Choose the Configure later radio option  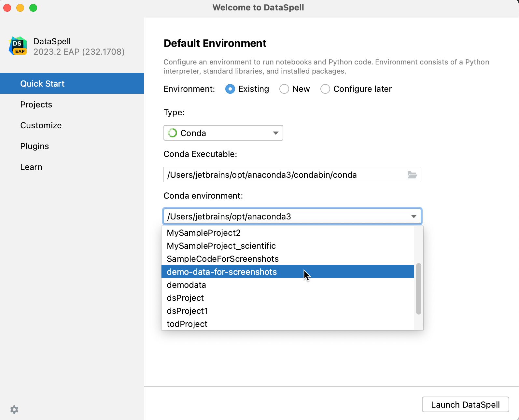[325, 89]
